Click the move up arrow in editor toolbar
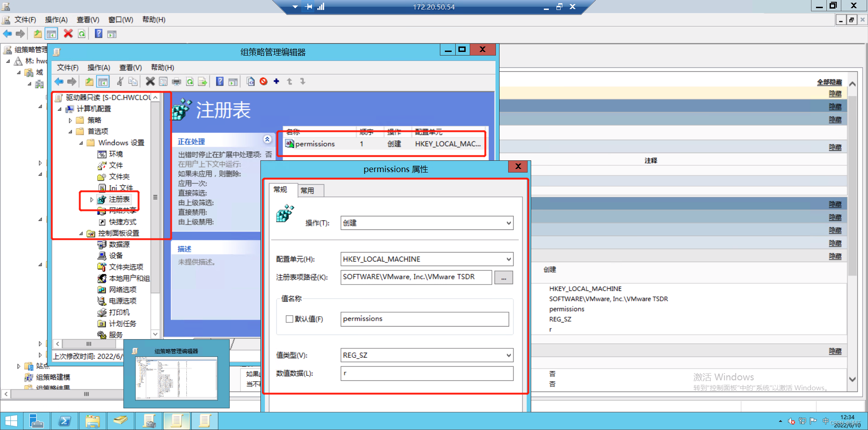The width and height of the screenshot is (868, 430). pyautogui.click(x=289, y=81)
